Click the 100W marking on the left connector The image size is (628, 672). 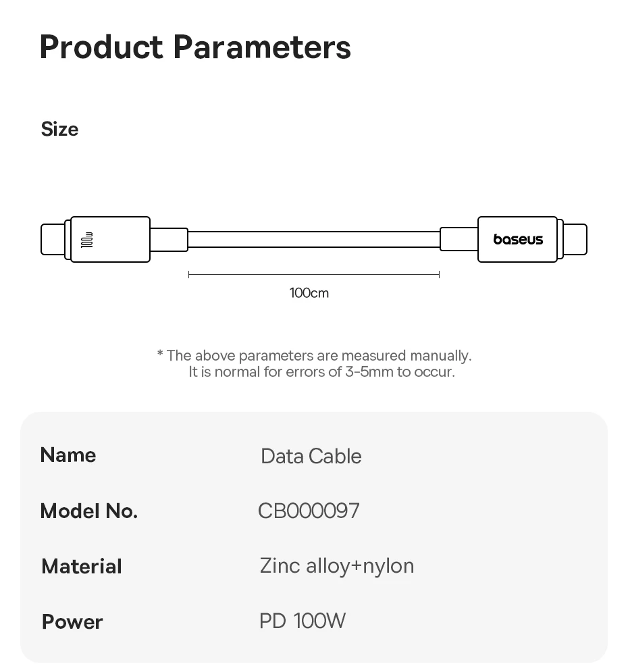[87, 240]
